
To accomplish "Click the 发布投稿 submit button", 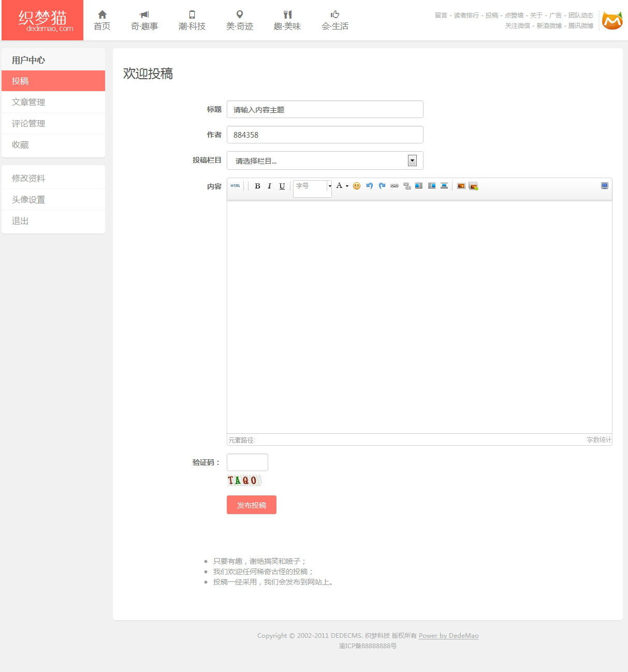I will pos(252,505).
